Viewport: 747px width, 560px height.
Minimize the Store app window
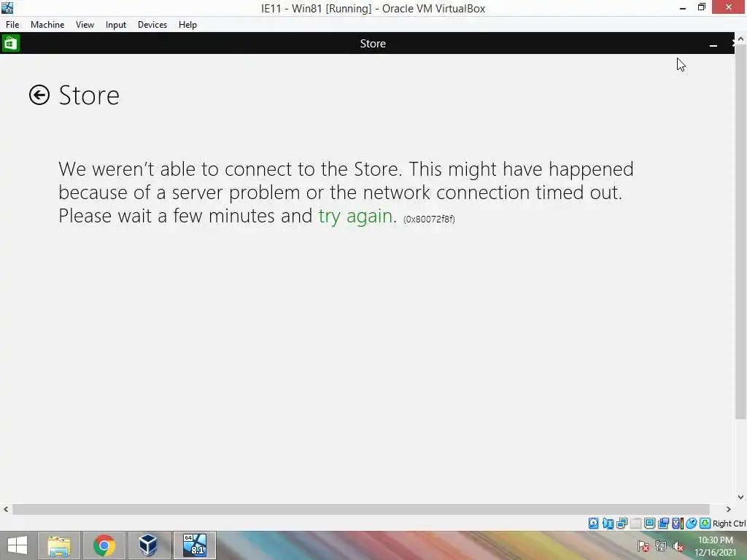coord(713,44)
